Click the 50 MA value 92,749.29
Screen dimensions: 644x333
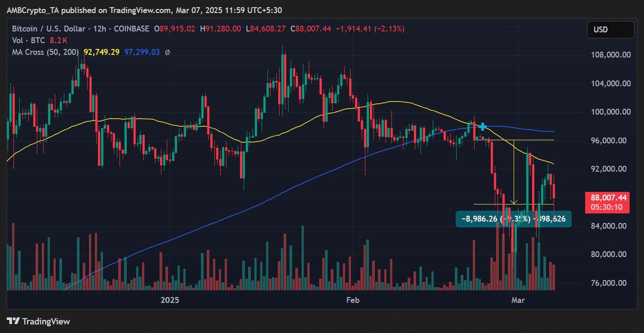(102, 52)
